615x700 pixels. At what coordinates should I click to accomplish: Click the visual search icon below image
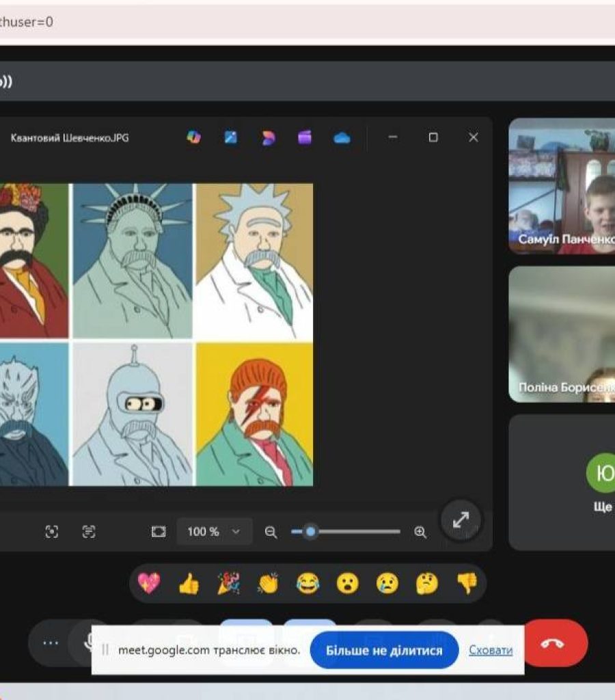click(x=52, y=532)
